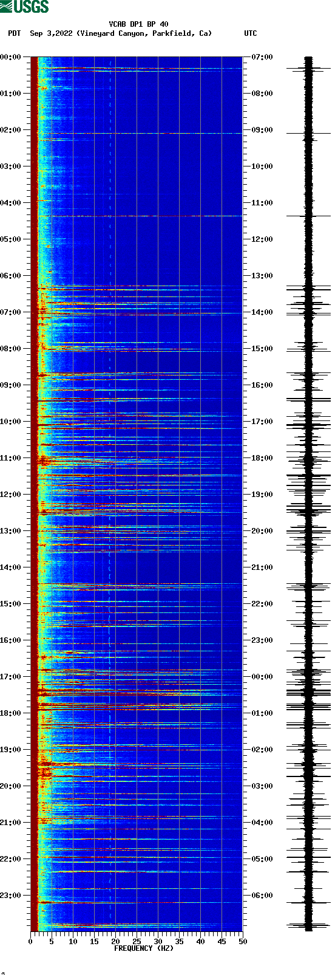The width and height of the screenshot is (335, 980).
Task: Click the 11:00 PDT left-axis label
Action: click(11, 458)
